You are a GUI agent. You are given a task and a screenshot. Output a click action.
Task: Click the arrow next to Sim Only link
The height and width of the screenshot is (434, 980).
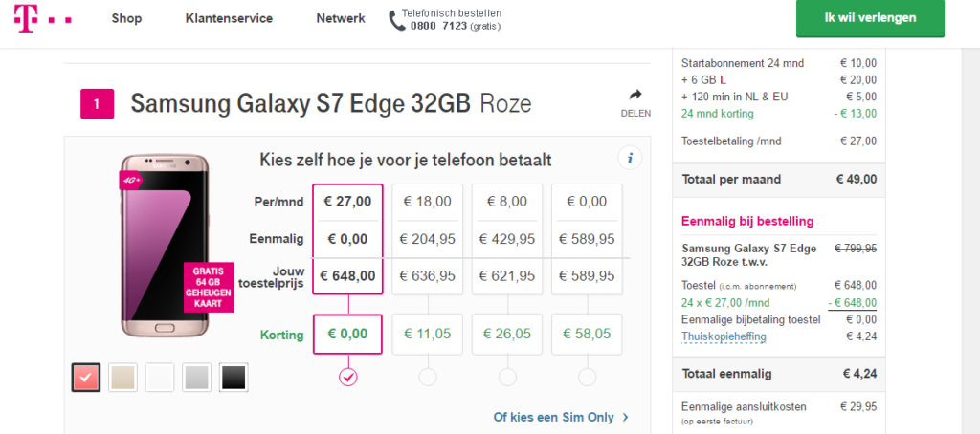[x=626, y=417]
